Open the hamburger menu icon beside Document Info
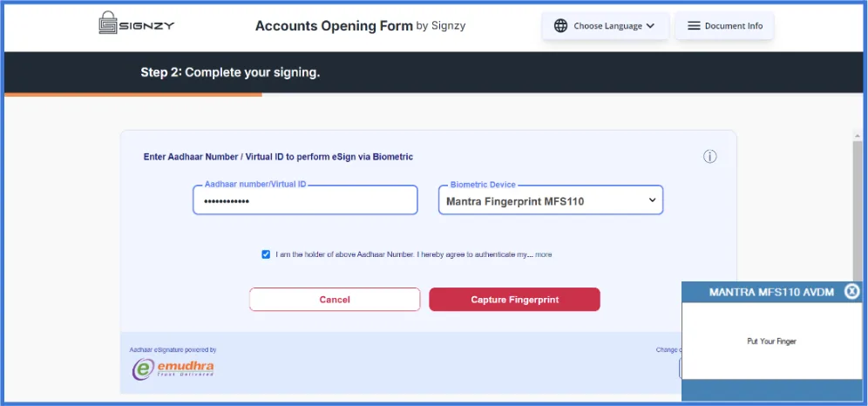Viewport: 868px width, 406px height. (694, 26)
